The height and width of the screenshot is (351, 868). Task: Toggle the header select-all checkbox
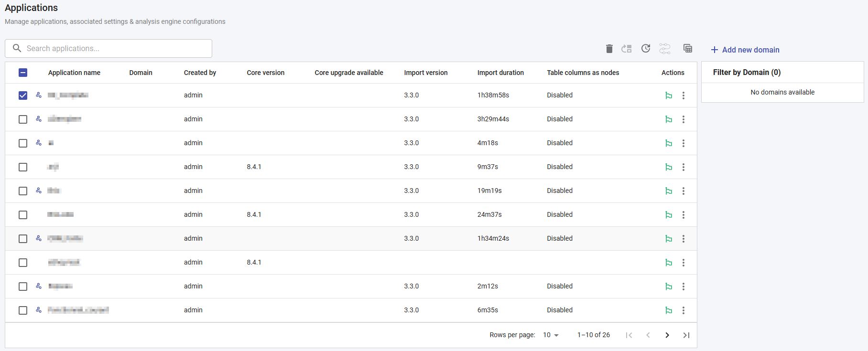[23, 73]
